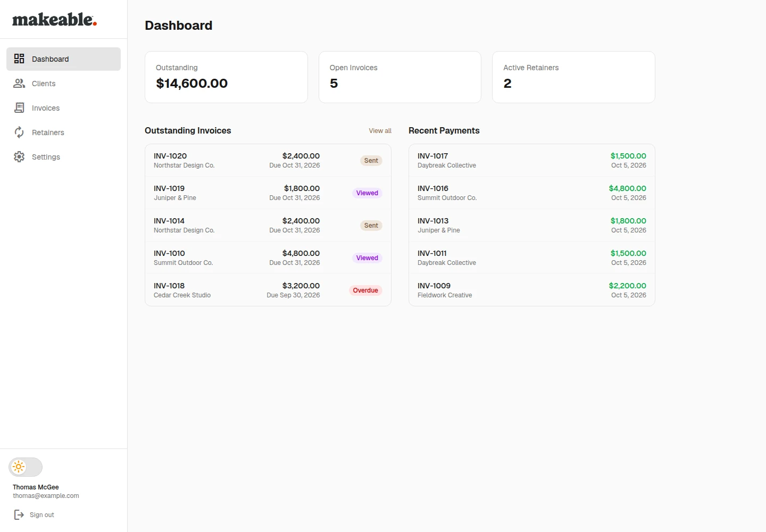This screenshot has width=766, height=532.
Task: Click the Sent badge on INV-1020
Action: point(371,161)
